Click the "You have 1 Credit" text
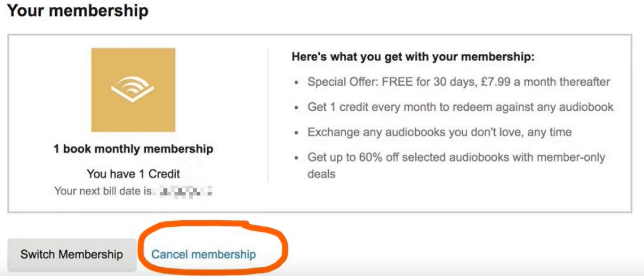This screenshot has width=644, height=276. [x=133, y=174]
